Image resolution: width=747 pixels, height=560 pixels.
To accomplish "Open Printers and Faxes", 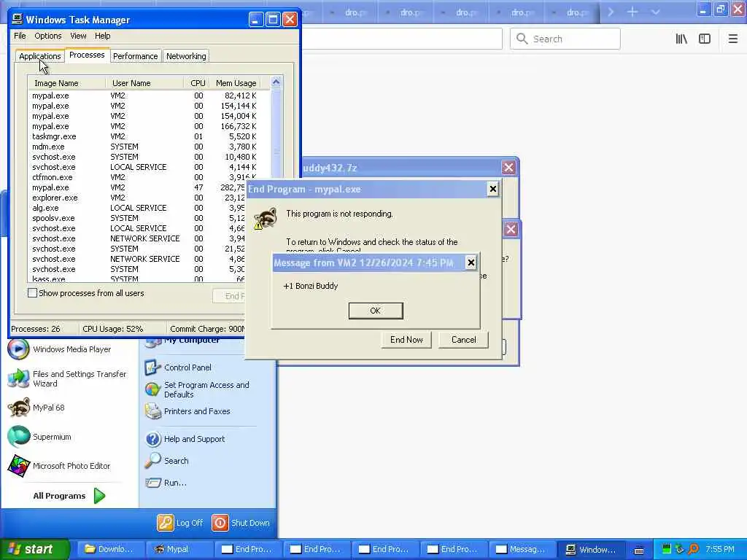I will point(187,411).
